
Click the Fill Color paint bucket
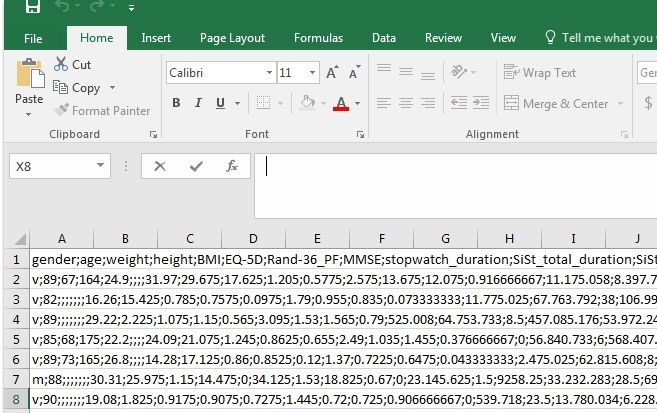coord(308,103)
